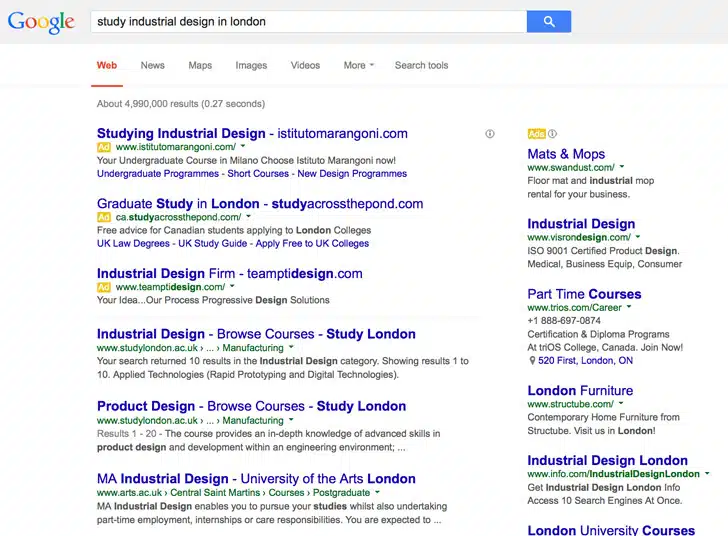728x536 pixels.
Task: Open Search tools options
Action: (x=422, y=65)
